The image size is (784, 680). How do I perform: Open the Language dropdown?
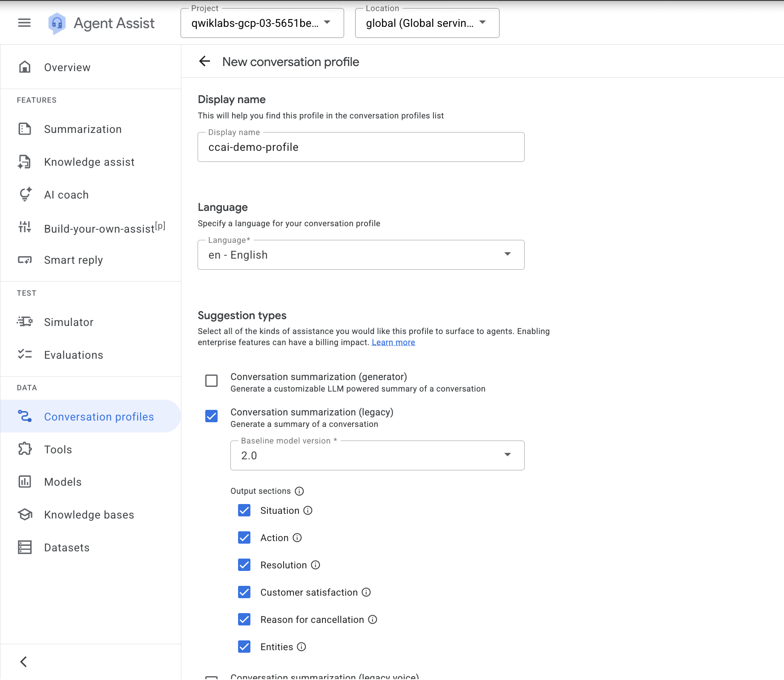[x=361, y=255]
